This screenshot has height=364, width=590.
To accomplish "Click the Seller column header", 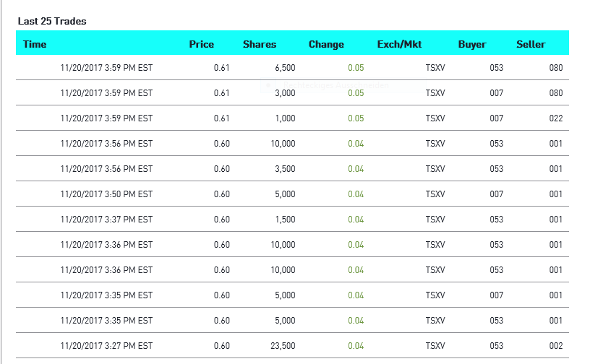I will (x=531, y=44).
